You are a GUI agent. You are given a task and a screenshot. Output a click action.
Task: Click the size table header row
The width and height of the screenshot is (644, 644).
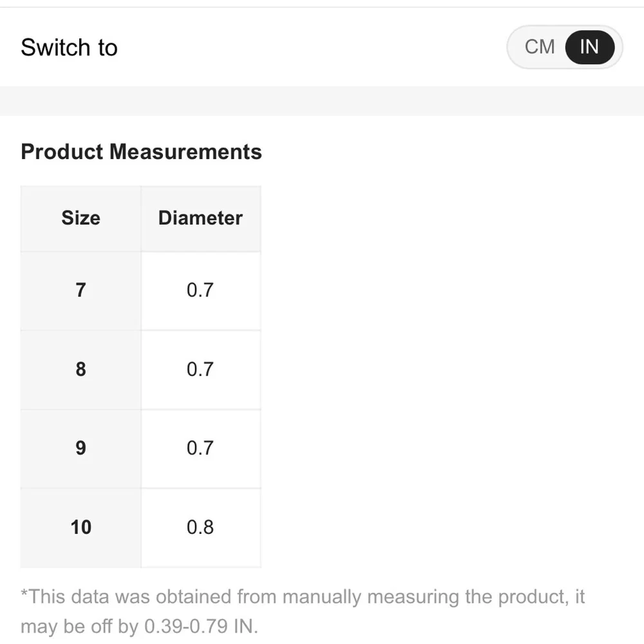pos(140,218)
